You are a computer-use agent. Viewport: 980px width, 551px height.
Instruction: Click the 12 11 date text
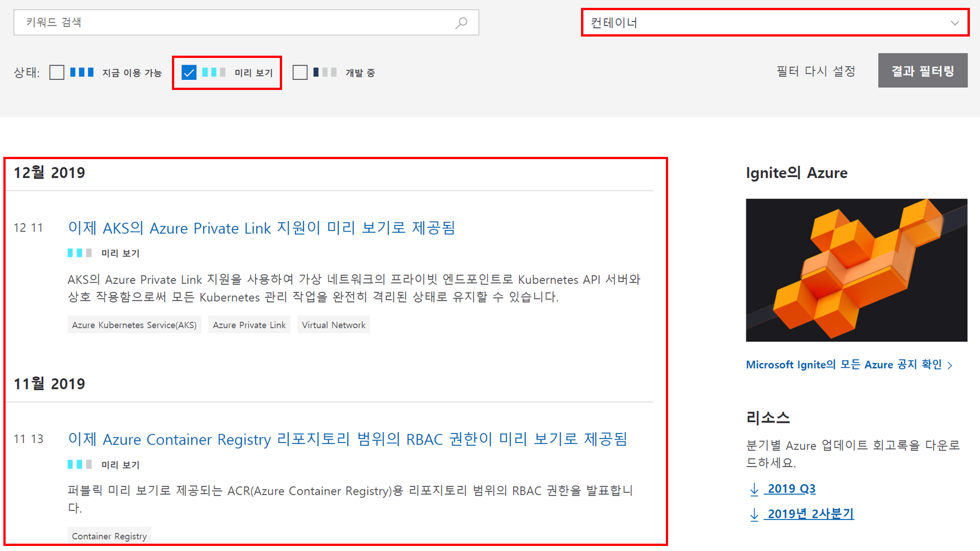[x=29, y=228]
